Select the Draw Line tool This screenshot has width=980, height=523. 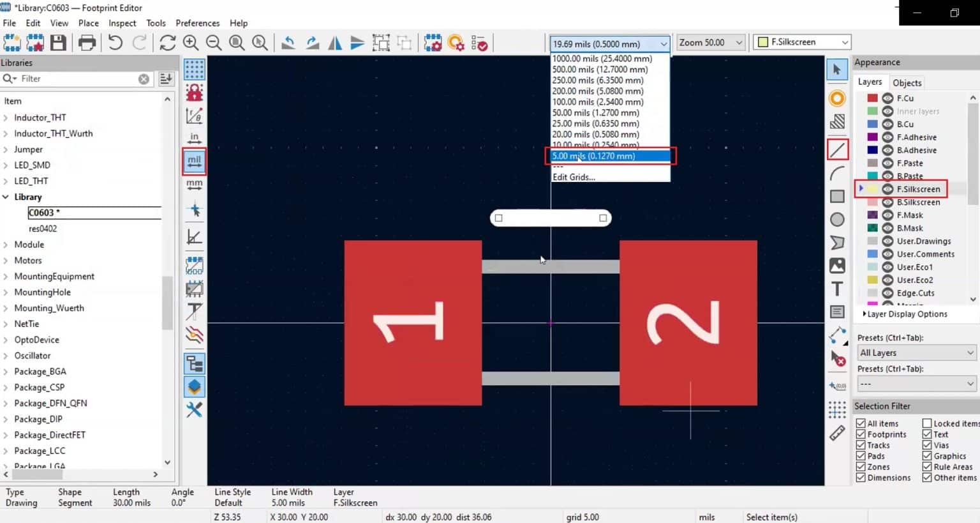pos(837,149)
